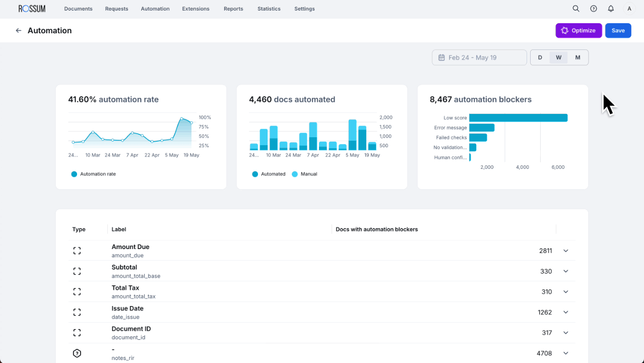Click the Low score bar in the blockers chart
644x363 pixels.
pyautogui.click(x=518, y=117)
